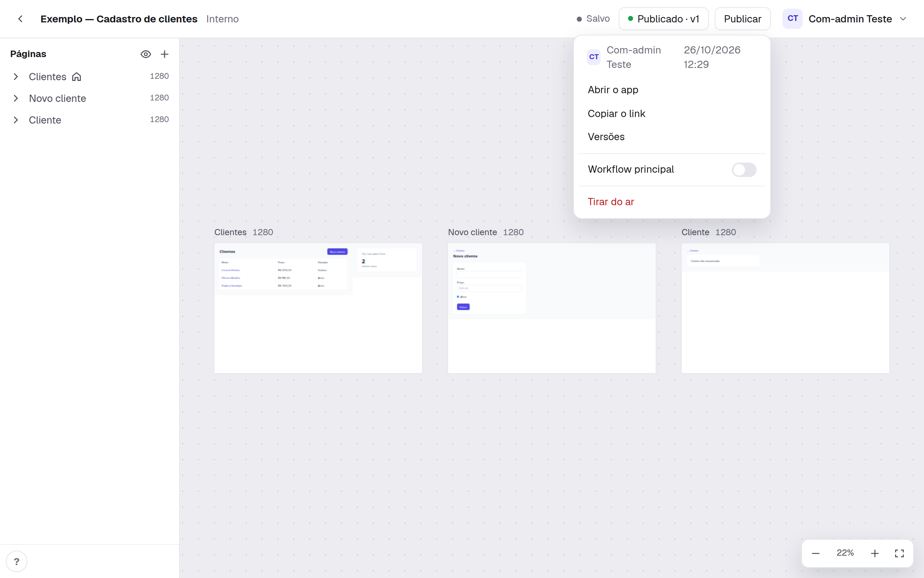Click the CT avatar in the header

(793, 19)
